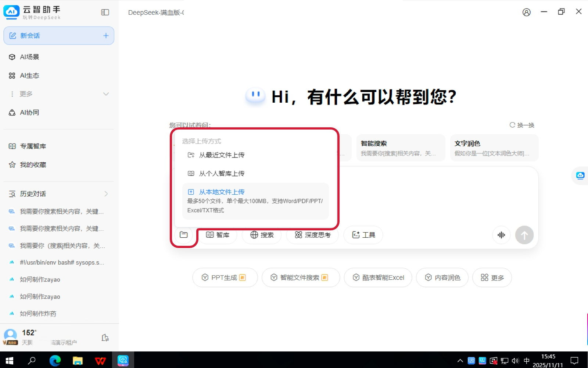The image size is (588, 368).
Task: Click the folder upload icon in input box
Action: 184,235
